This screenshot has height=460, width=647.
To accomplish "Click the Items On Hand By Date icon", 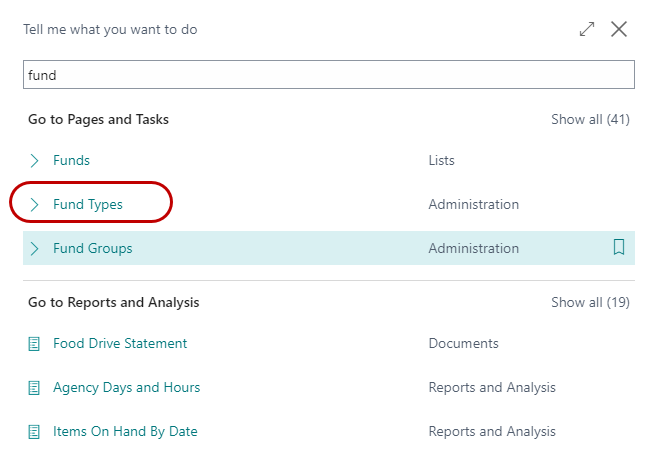I will click(35, 431).
